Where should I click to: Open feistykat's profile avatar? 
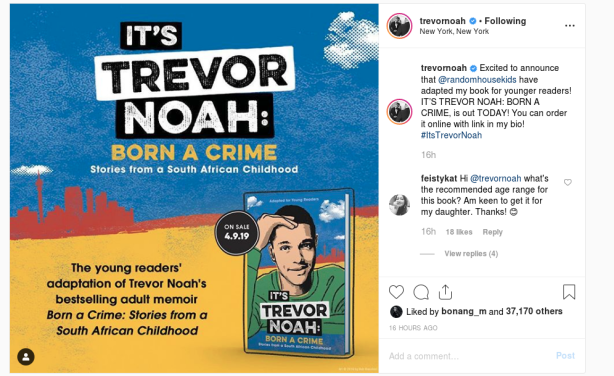click(399, 204)
